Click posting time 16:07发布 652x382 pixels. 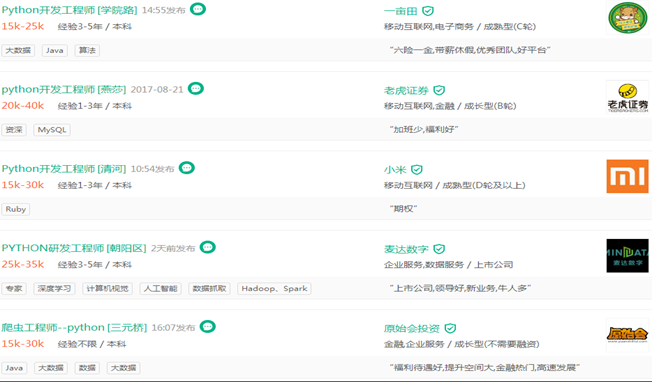tap(173, 328)
